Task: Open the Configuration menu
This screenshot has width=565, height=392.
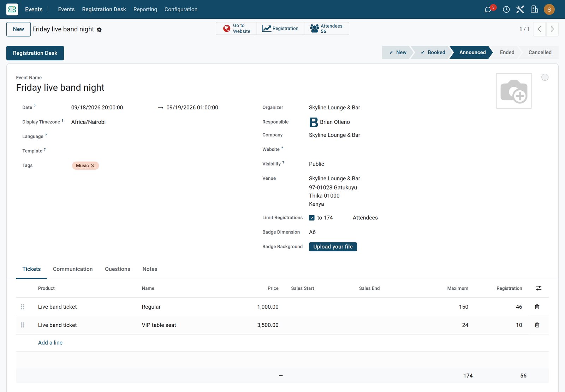Action: (x=181, y=9)
